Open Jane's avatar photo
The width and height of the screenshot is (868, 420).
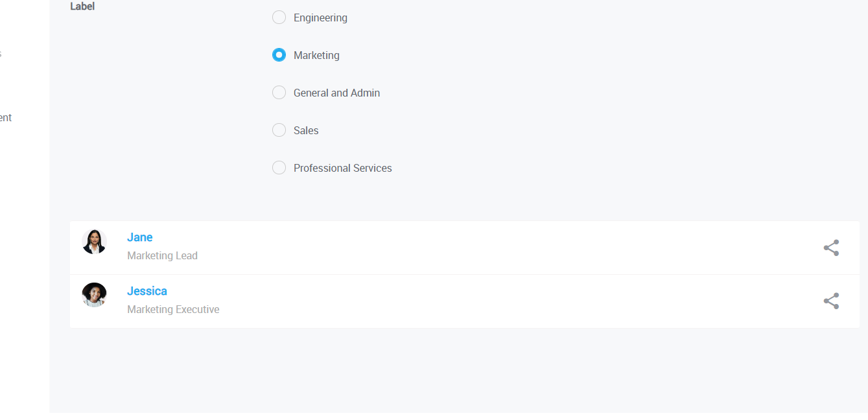click(94, 242)
